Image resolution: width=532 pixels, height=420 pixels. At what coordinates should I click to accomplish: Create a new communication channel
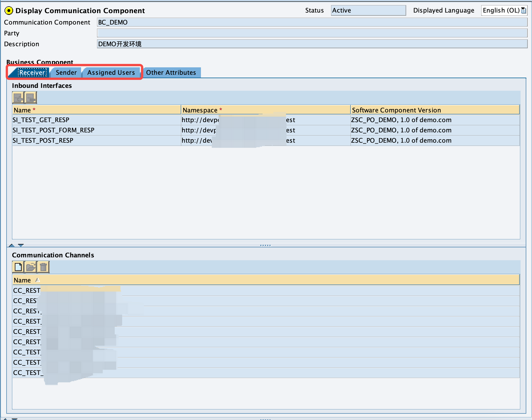click(18, 267)
